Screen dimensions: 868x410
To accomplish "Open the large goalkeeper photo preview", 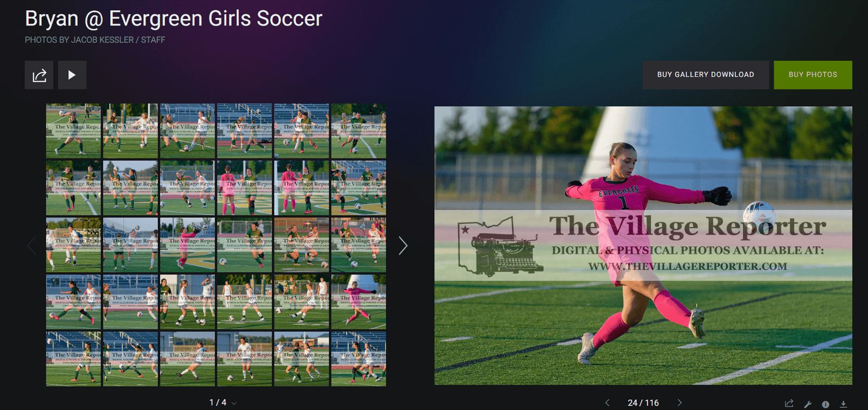I will pyautogui.click(x=643, y=246).
